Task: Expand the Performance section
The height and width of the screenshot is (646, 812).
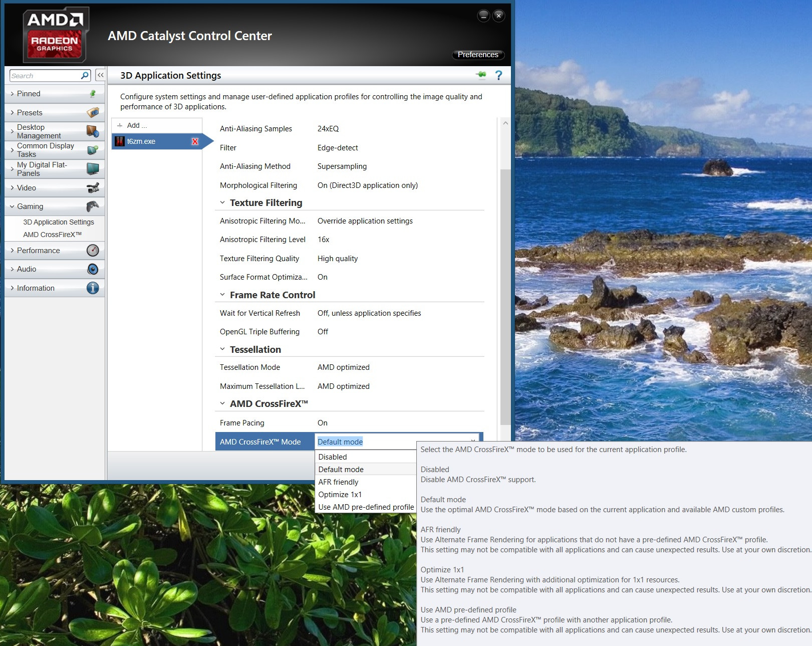Action: pyautogui.click(x=12, y=250)
